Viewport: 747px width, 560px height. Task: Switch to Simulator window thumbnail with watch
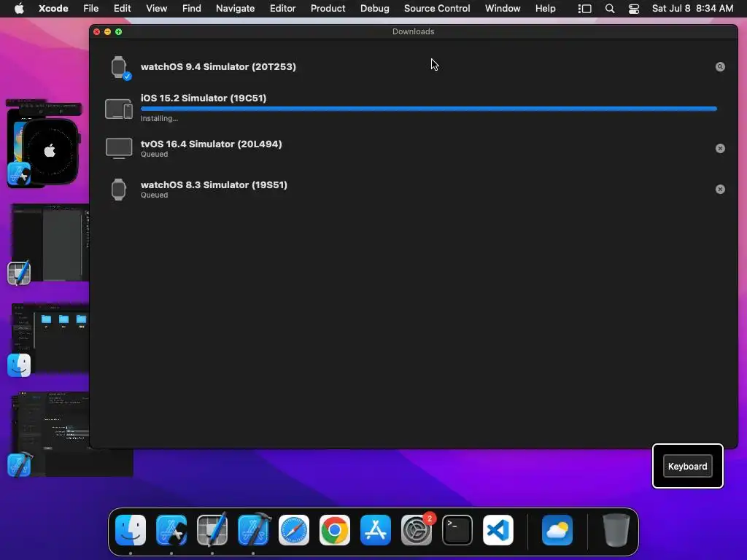(46, 143)
